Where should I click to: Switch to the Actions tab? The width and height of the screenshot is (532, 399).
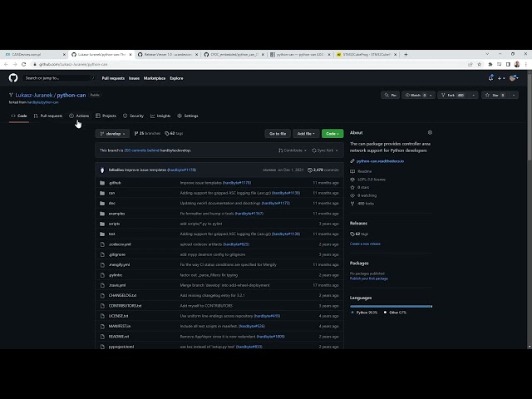click(x=79, y=116)
